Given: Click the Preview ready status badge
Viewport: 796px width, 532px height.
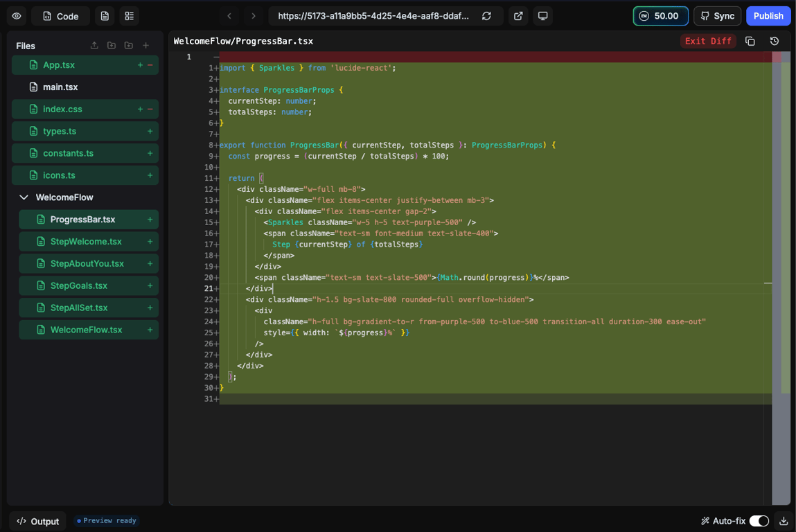Looking at the screenshot, I should pos(107,521).
